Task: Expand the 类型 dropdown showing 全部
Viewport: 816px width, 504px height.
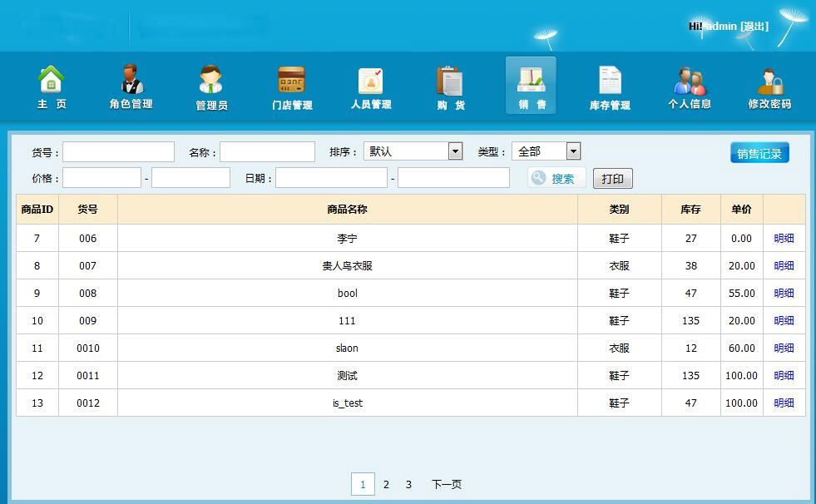Action: coord(572,151)
